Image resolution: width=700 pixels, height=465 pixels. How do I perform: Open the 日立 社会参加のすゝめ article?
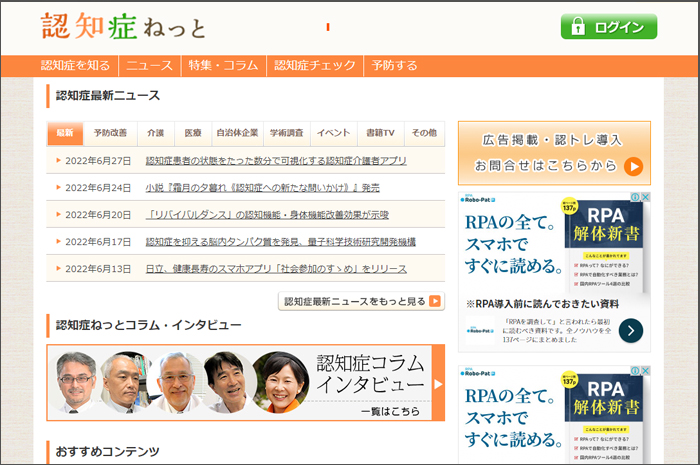coord(276,269)
